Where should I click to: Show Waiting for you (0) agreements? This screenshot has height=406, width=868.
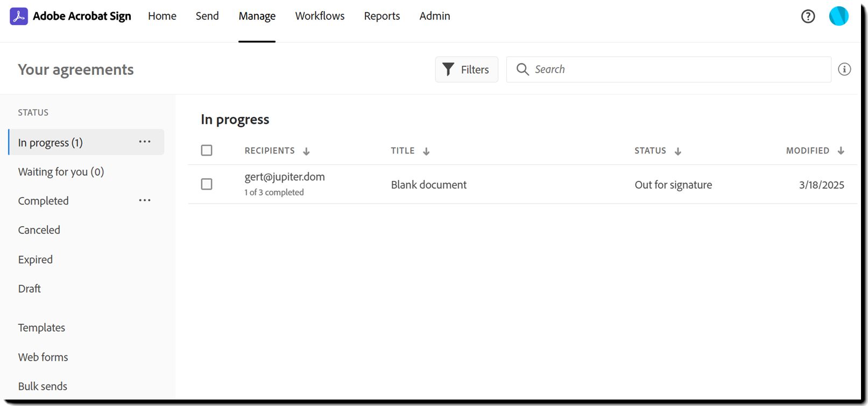[61, 172]
